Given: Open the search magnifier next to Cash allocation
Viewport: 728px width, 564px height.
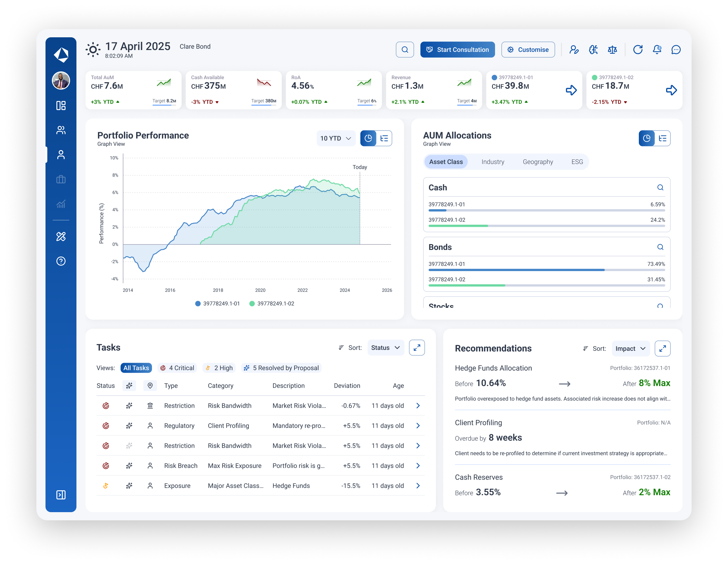Looking at the screenshot, I should pos(660,188).
